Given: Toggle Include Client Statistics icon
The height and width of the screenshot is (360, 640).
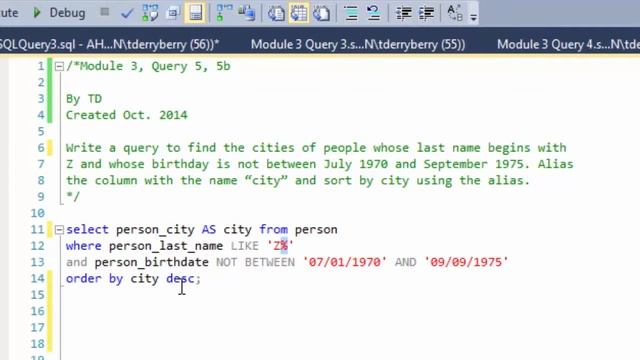Looking at the screenshot, I should 247,13.
